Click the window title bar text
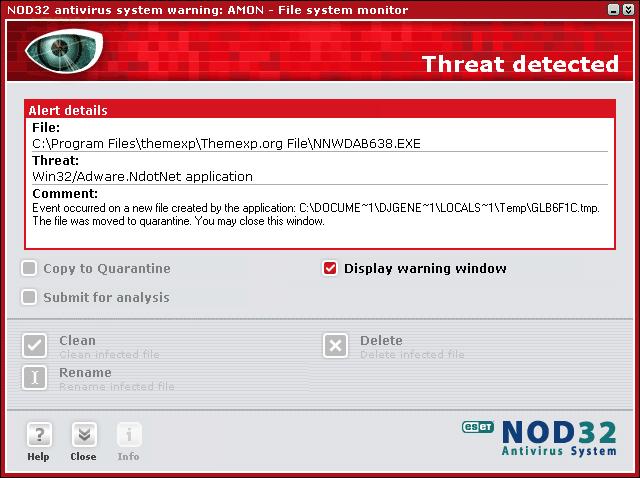The width and height of the screenshot is (640, 478). 208,10
